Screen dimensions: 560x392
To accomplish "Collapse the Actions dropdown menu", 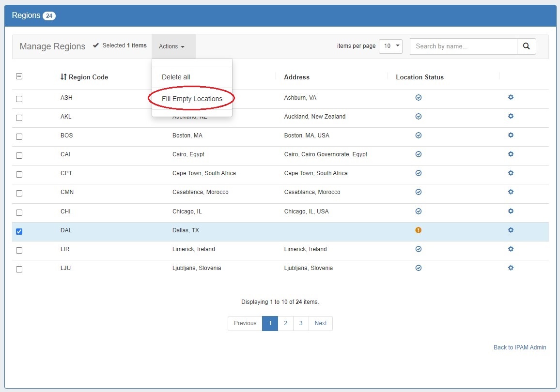I will (172, 46).
